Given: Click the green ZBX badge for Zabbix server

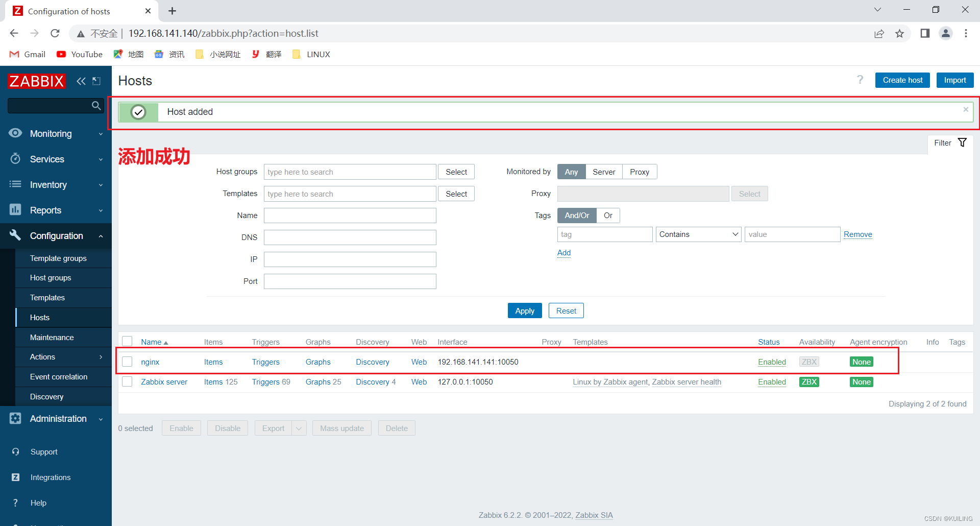Looking at the screenshot, I should (809, 381).
